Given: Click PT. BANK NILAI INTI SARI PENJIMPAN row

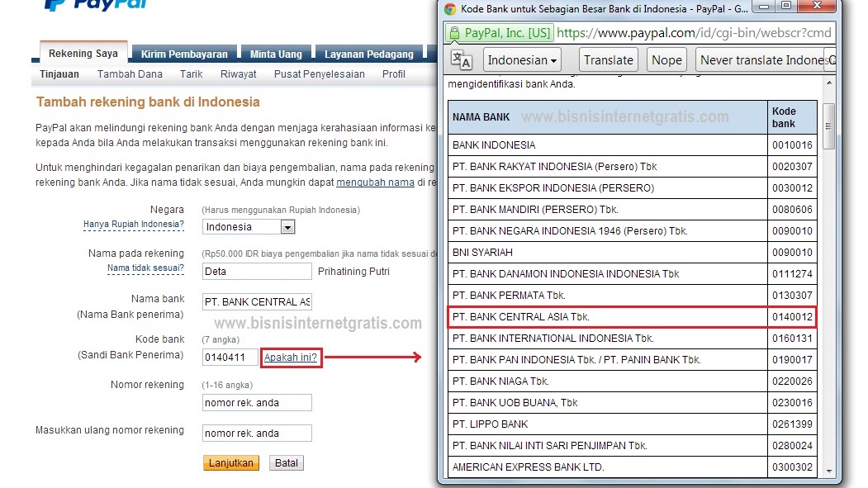Looking at the screenshot, I should [632, 445].
